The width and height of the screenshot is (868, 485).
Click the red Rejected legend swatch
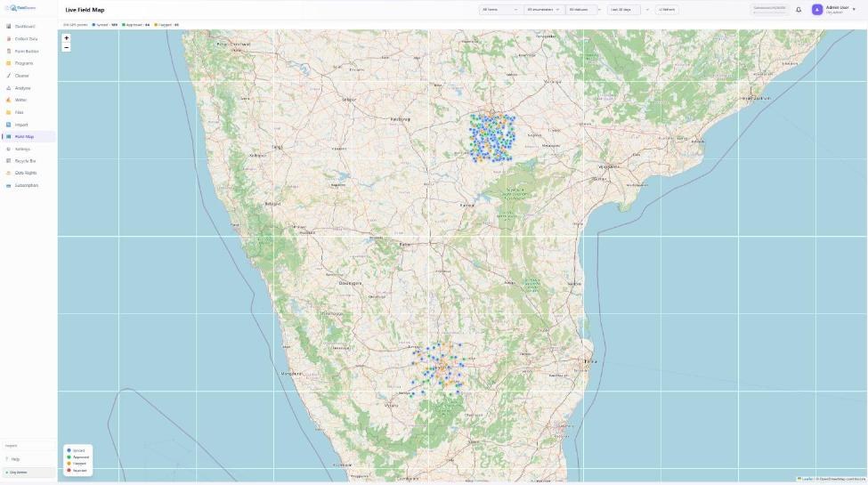point(69,471)
